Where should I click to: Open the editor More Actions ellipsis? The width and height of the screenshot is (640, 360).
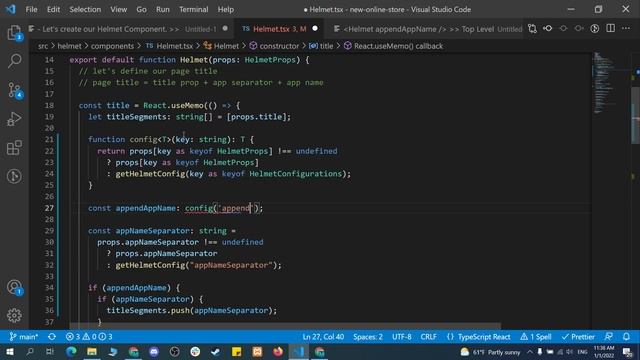[626, 29]
